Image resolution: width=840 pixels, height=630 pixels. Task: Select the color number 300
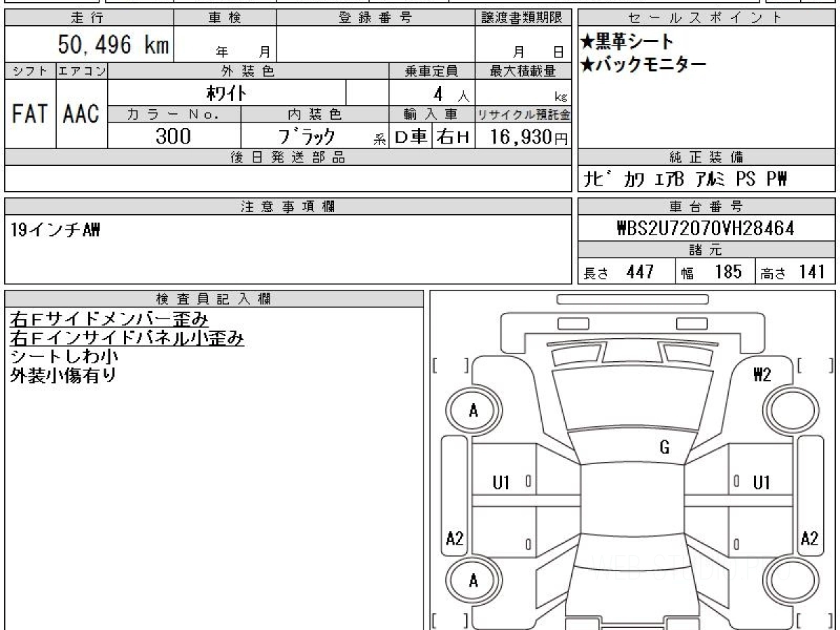point(174,136)
